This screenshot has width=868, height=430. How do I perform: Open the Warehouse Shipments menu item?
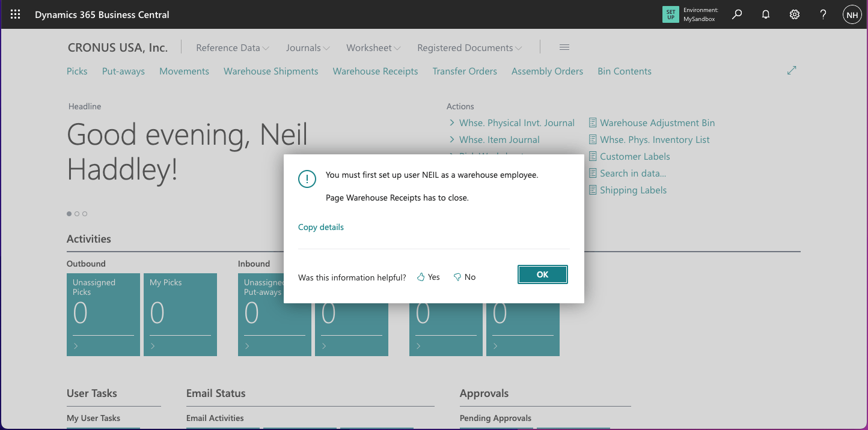[x=270, y=71]
